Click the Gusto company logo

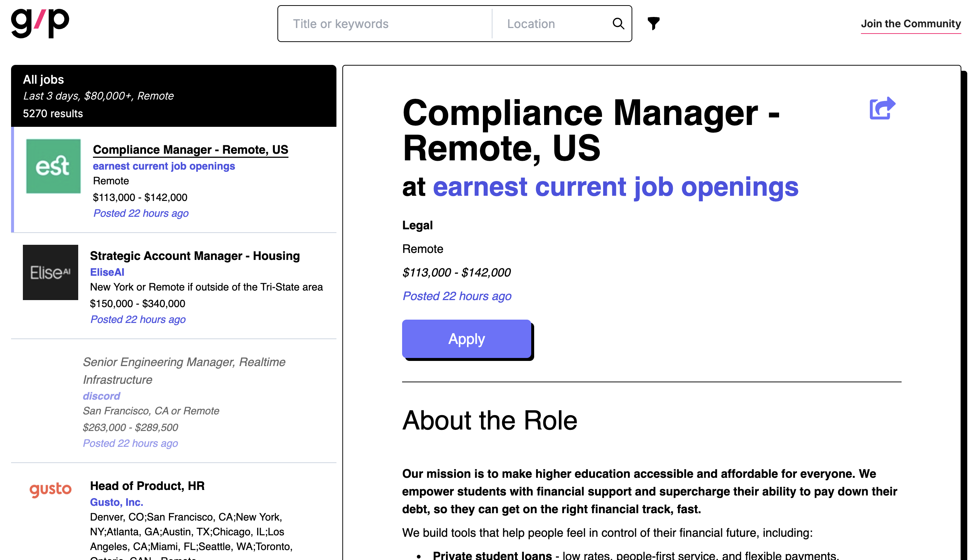click(51, 490)
